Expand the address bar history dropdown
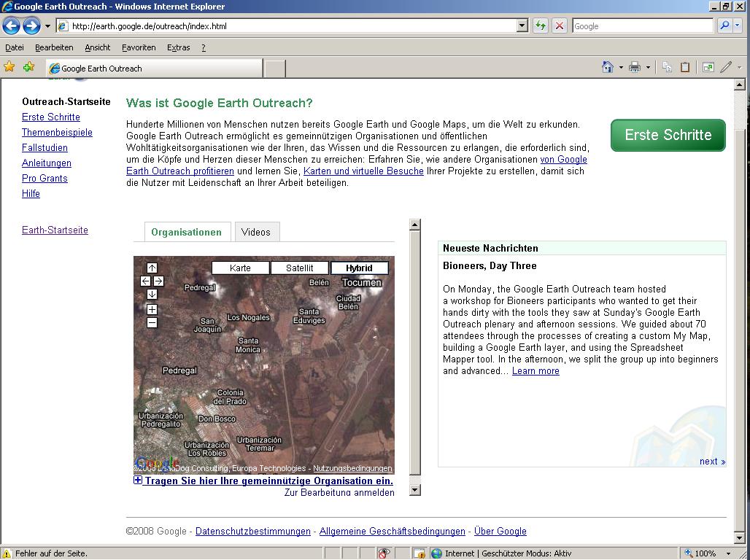 pos(522,26)
